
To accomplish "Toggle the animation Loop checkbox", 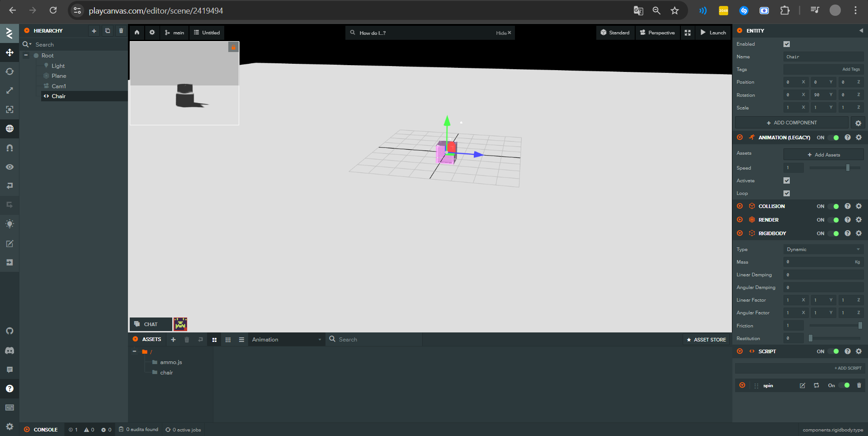I will (787, 193).
